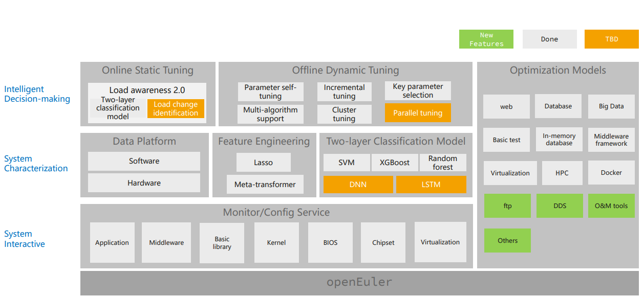Click the Parallel tuning block
This screenshot has width=644, height=297.
[x=418, y=113]
